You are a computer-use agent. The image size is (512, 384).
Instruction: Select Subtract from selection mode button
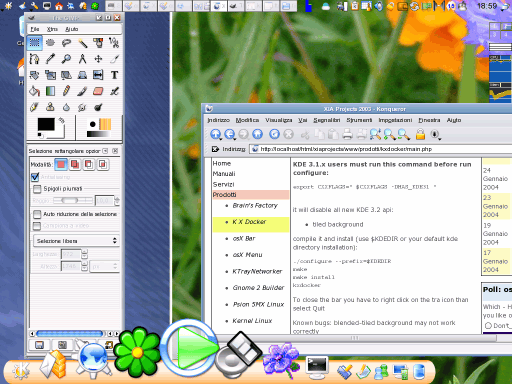[89, 164]
